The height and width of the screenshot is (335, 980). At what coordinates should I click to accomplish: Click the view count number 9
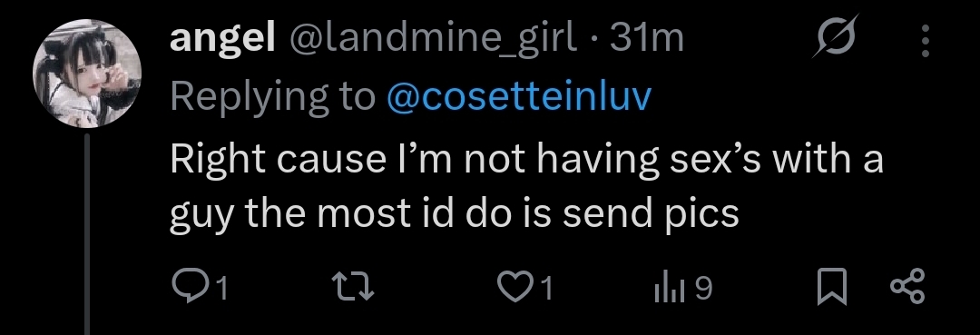[x=702, y=289]
